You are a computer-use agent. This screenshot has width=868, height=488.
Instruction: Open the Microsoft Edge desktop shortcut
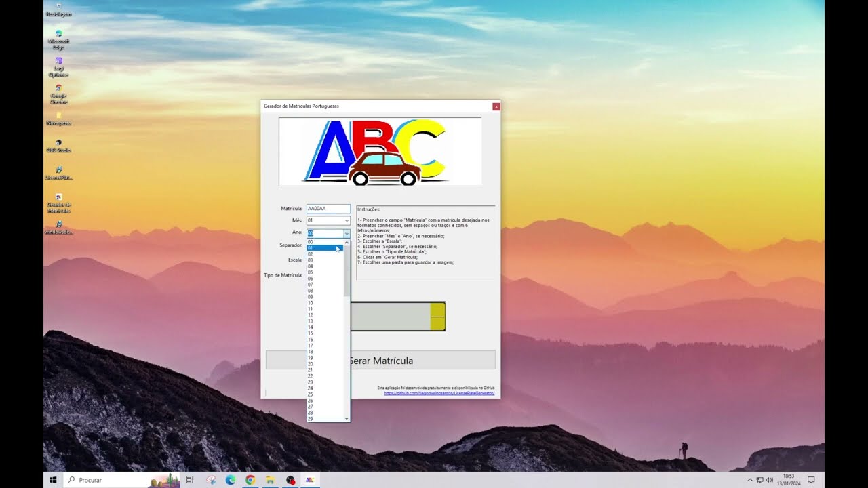point(59,39)
